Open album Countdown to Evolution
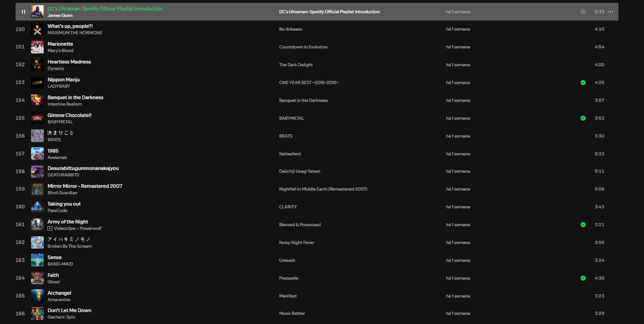This screenshot has width=644, height=324. click(303, 47)
